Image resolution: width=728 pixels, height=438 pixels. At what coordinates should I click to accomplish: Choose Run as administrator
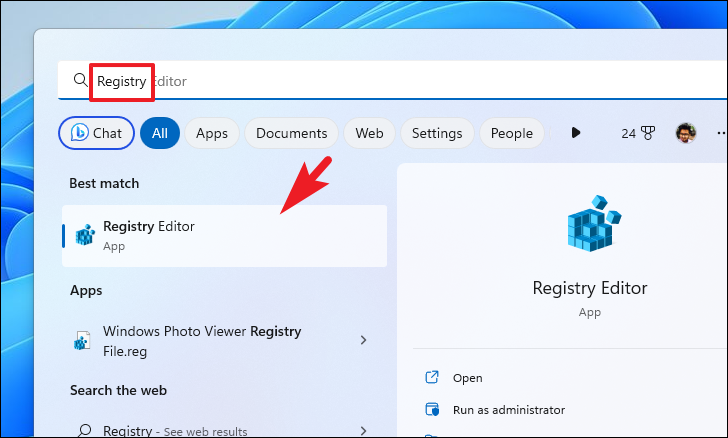pos(509,410)
